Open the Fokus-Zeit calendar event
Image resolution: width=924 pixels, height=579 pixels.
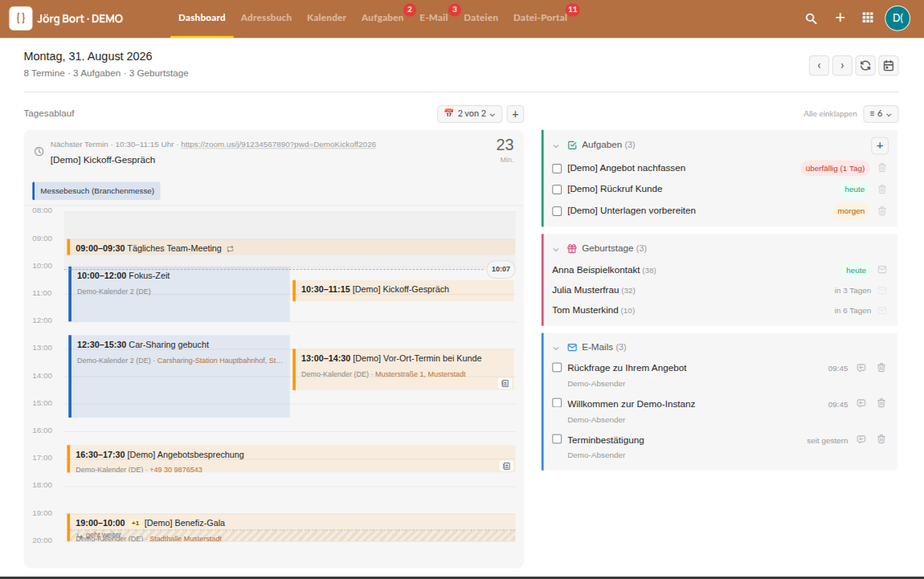tap(180, 294)
